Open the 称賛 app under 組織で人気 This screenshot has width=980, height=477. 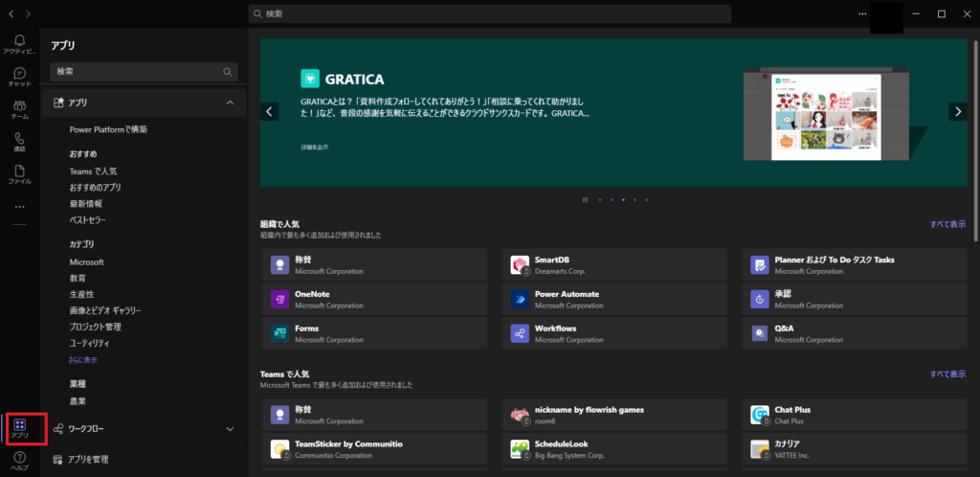(x=280, y=265)
